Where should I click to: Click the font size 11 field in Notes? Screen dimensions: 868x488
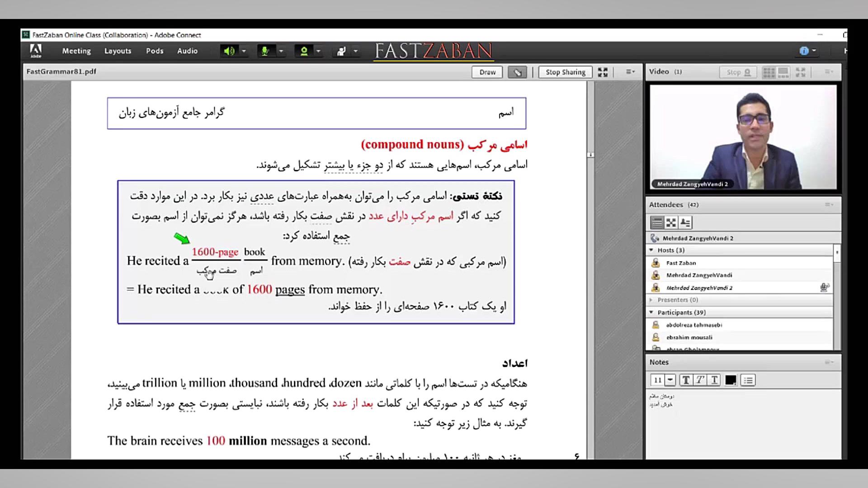pyautogui.click(x=658, y=380)
